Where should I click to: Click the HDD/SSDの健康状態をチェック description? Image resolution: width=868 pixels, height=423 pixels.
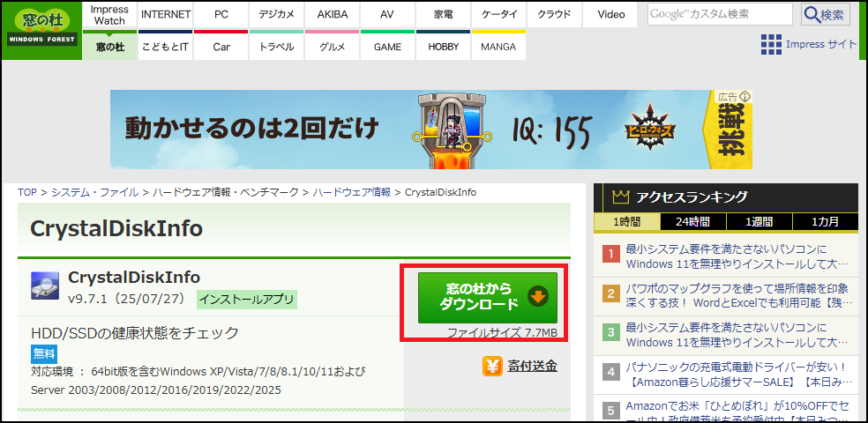click(135, 333)
